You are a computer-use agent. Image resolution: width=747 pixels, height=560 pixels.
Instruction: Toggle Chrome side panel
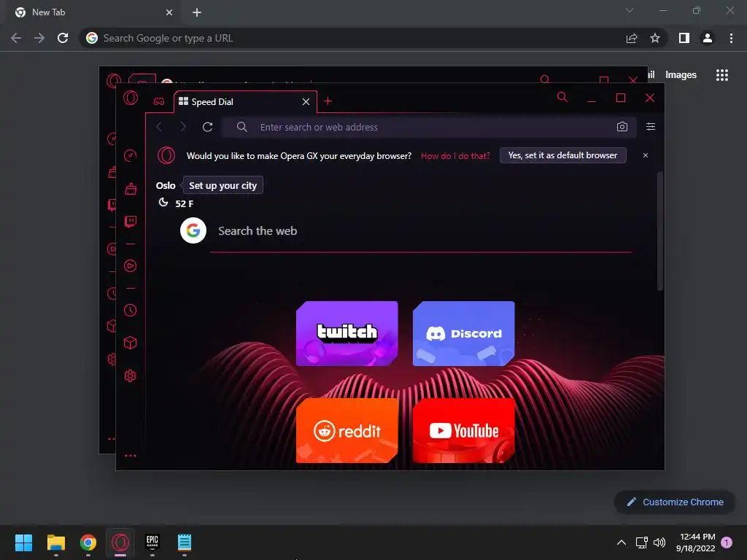tap(684, 38)
